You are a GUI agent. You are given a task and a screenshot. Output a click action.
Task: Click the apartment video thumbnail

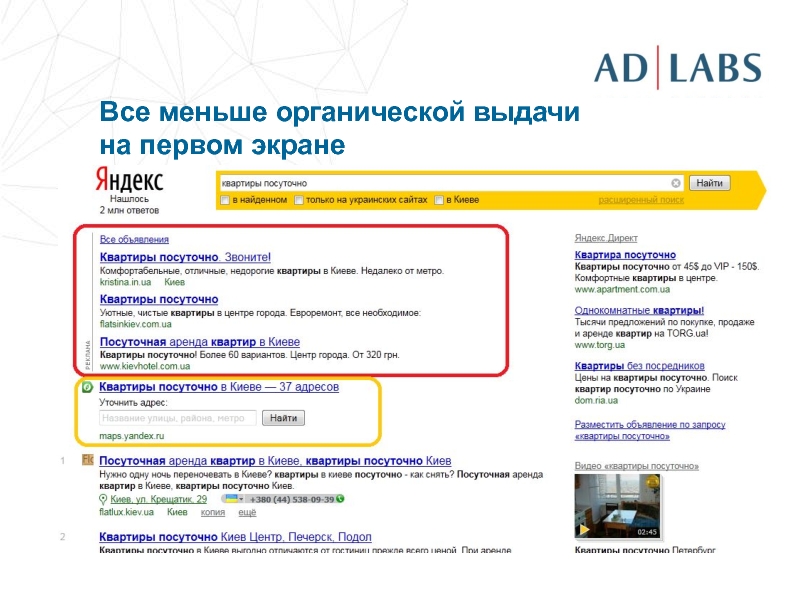[617, 506]
